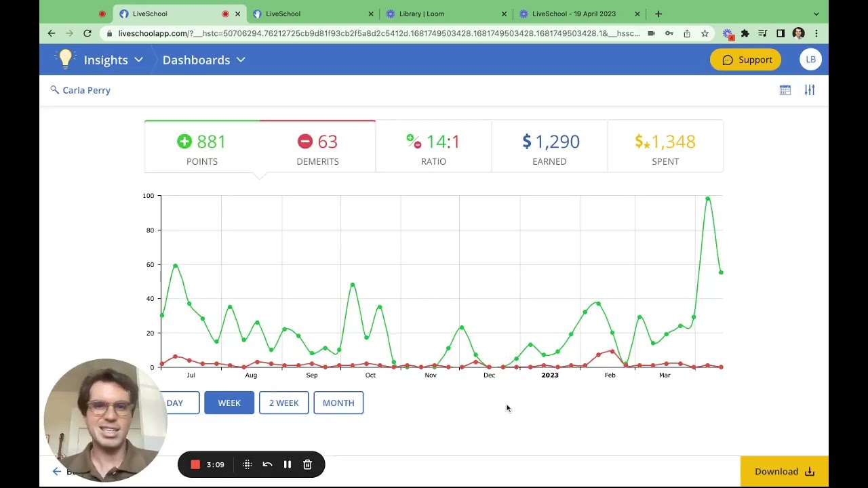Open media controls playlist icon
Viewport: 868px width, 488px height.
click(x=763, y=33)
